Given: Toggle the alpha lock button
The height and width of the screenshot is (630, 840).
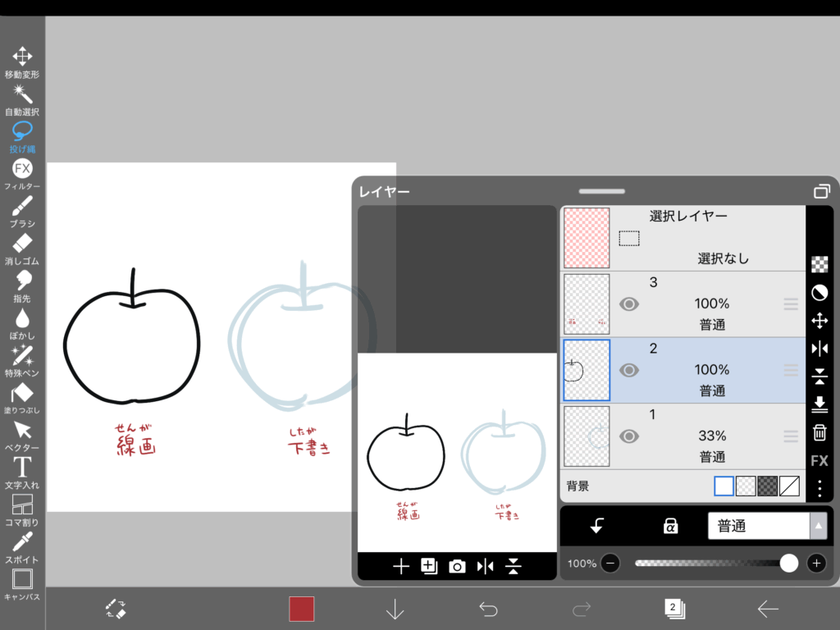Looking at the screenshot, I should 670,526.
